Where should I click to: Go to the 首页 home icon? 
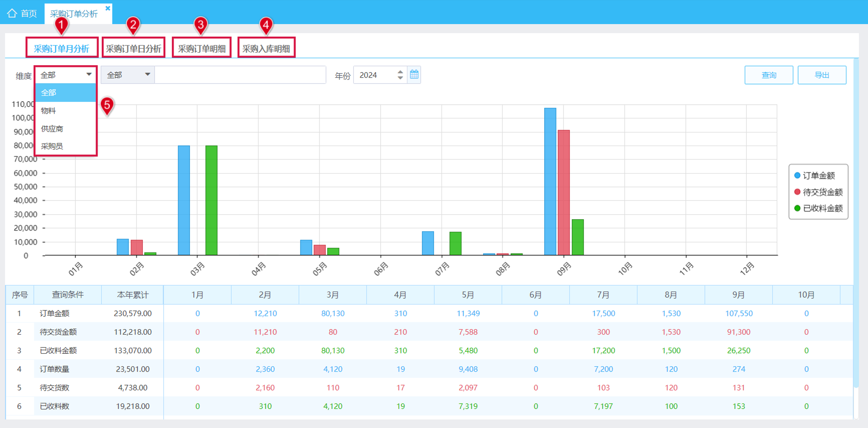pyautogui.click(x=12, y=13)
